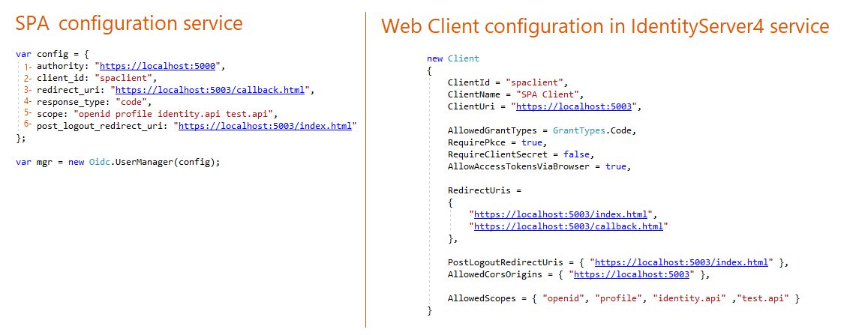The width and height of the screenshot is (868, 335).
Task: Click the line number 4- marker beside response_type
Action: click(x=27, y=101)
